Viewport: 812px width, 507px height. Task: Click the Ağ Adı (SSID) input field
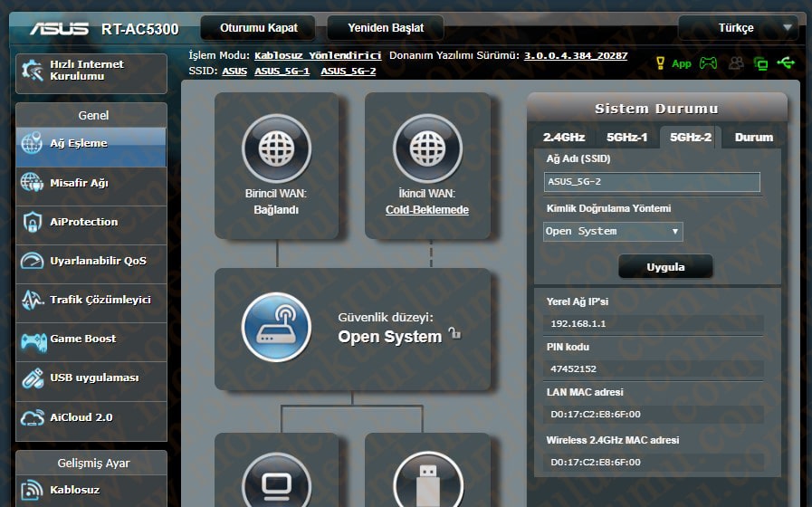pyautogui.click(x=652, y=182)
